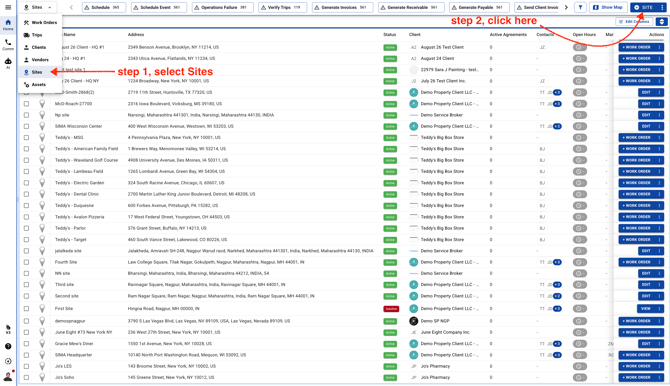Select Sites in the dropdown menu

coord(40,72)
